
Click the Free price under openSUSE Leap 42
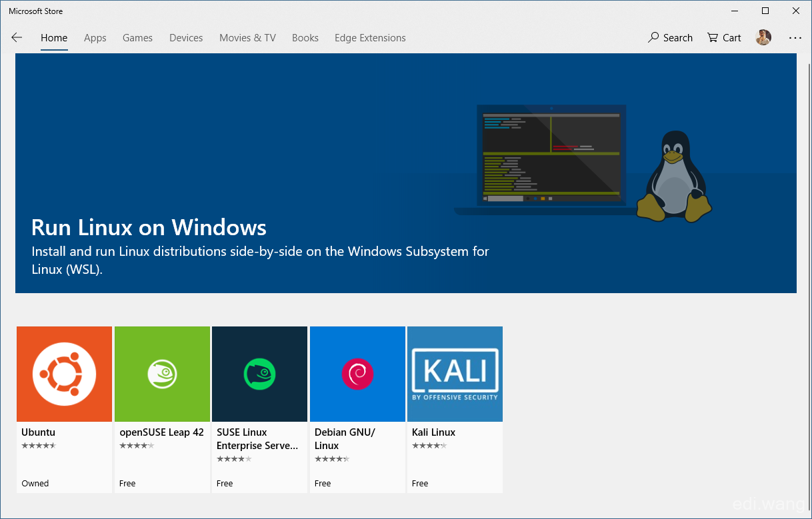[x=127, y=484]
